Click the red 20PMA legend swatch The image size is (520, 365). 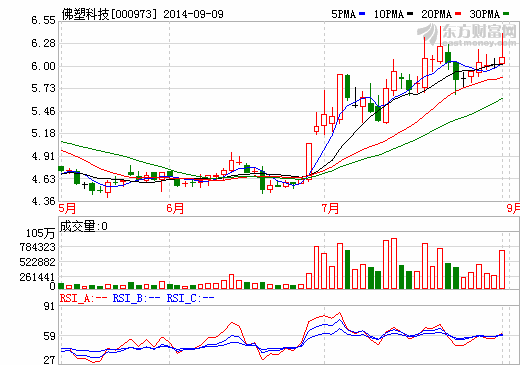coord(458,14)
